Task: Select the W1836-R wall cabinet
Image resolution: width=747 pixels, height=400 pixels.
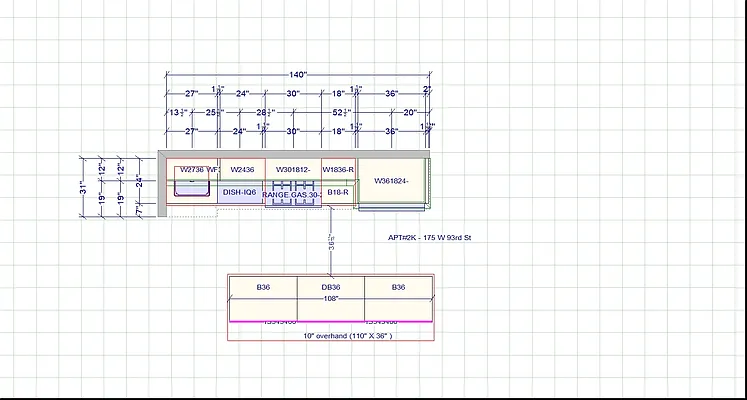Action: point(338,169)
